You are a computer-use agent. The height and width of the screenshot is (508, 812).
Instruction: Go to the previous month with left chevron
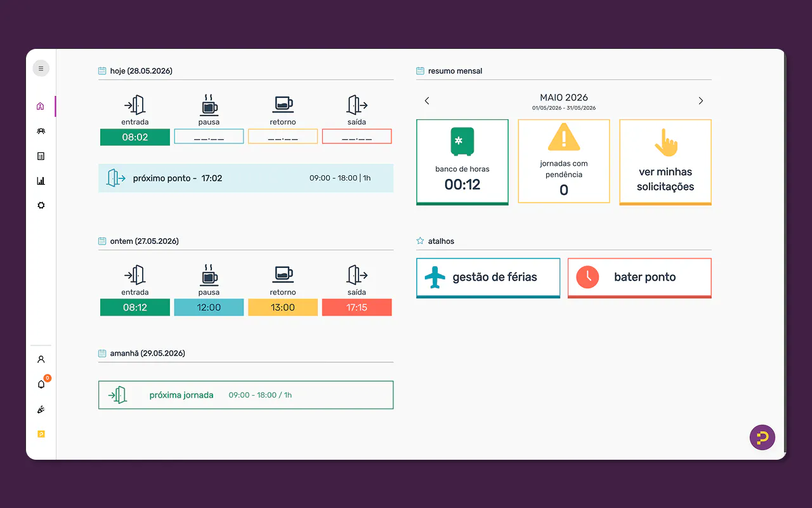pos(427,101)
